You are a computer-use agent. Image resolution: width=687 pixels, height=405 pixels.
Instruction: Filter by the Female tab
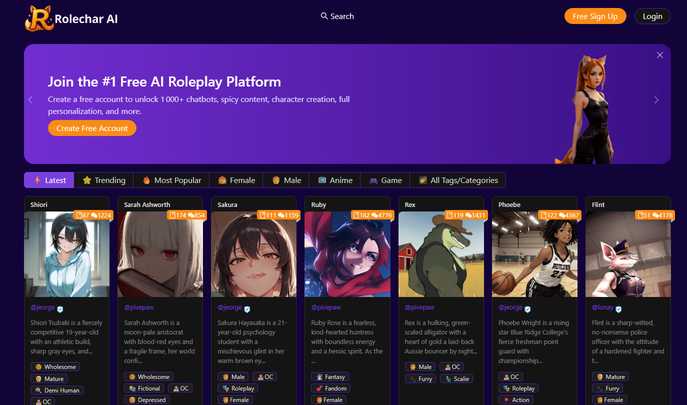tap(236, 180)
